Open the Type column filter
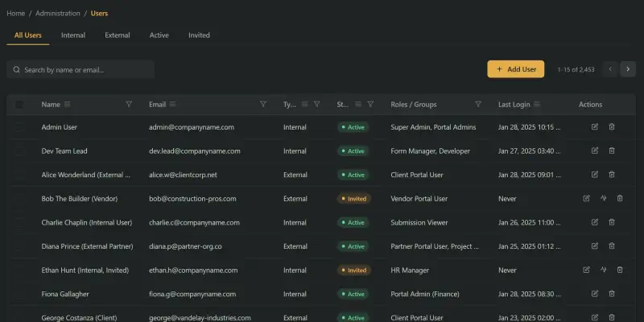Viewport: 644px width, 322px height. pyautogui.click(x=317, y=105)
